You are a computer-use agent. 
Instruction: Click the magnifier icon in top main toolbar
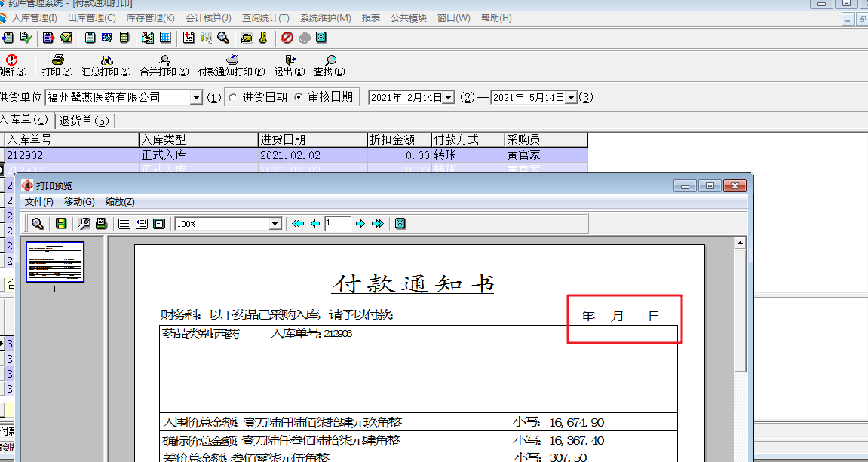tap(223, 38)
